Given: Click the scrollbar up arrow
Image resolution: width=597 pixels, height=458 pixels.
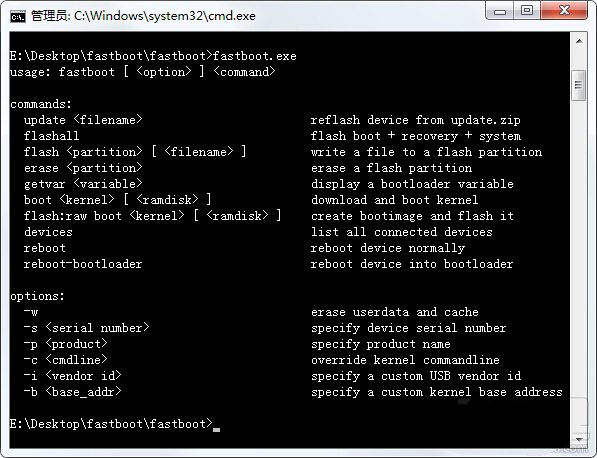Looking at the screenshot, I should [579, 41].
